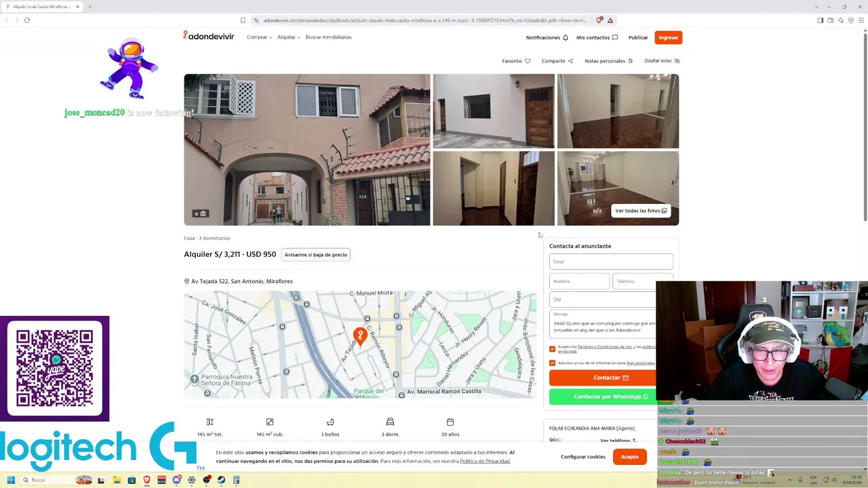The height and width of the screenshot is (488, 868).
Task: Open Discord from the taskbar
Action: [176, 480]
